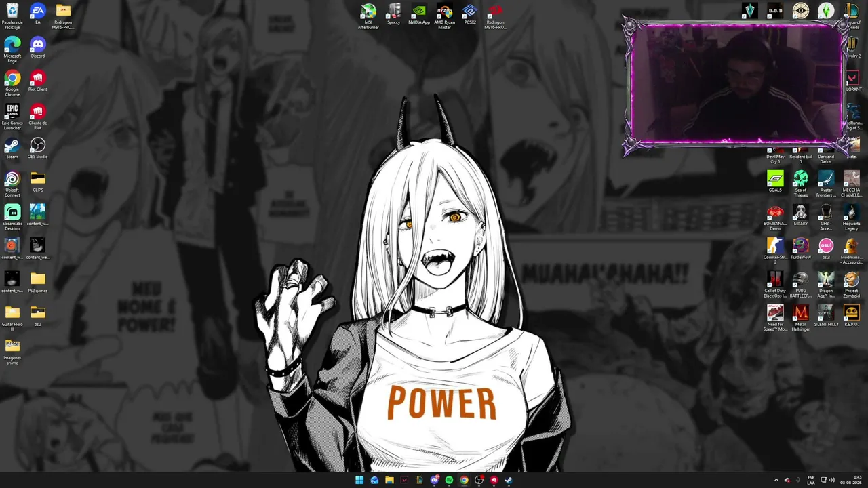The height and width of the screenshot is (488, 868).
Task: Select the Need for Speed Most Wanted shortcut
Action: 775,319
